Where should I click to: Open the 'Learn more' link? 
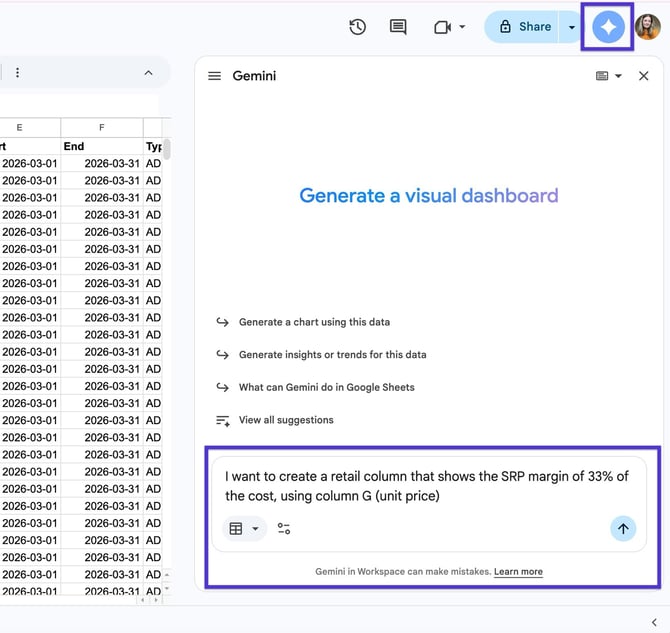coord(518,572)
